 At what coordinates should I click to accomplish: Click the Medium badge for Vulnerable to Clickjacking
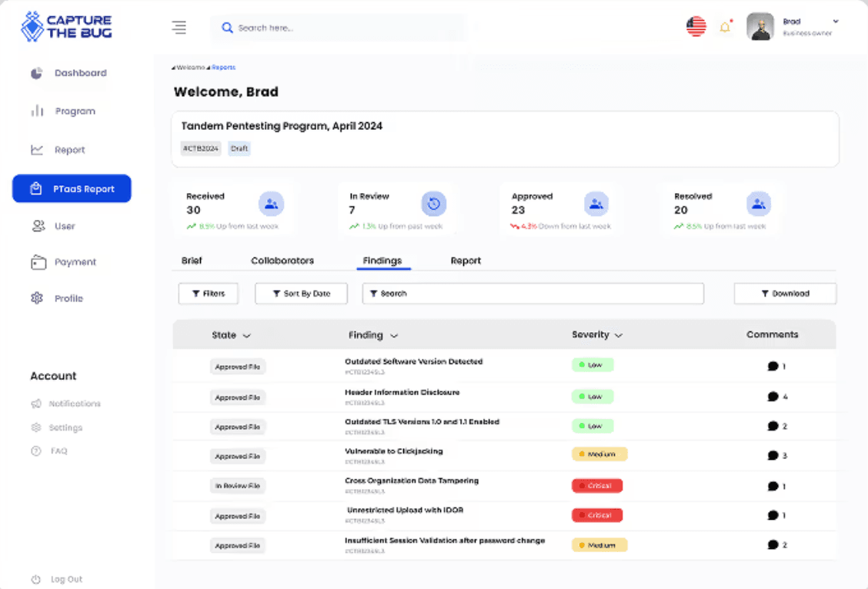[599, 454]
